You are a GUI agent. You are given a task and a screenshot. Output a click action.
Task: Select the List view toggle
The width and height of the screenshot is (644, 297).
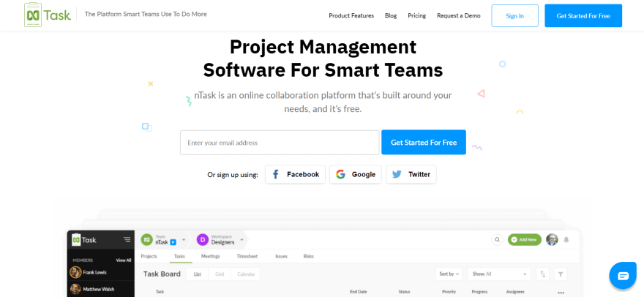(198, 274)
